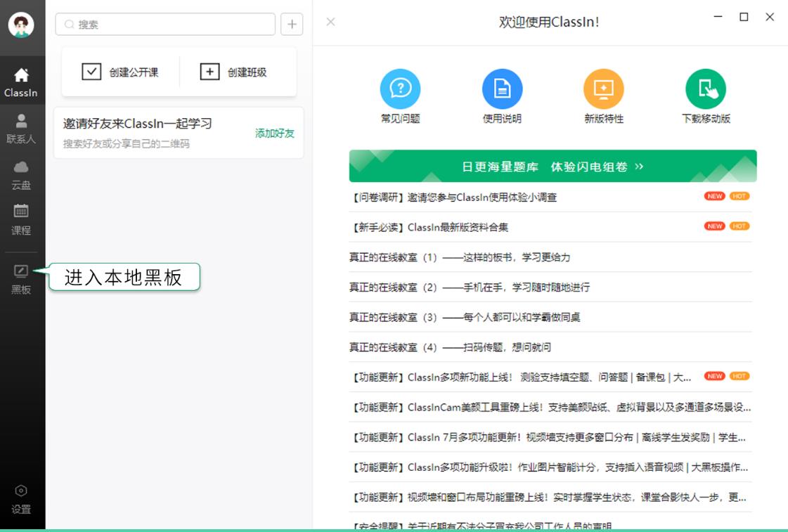The width and height of the screenshot is (788, 532).
Task: Open ClassIn 7月多项功能更新 article
Action: 550,438
